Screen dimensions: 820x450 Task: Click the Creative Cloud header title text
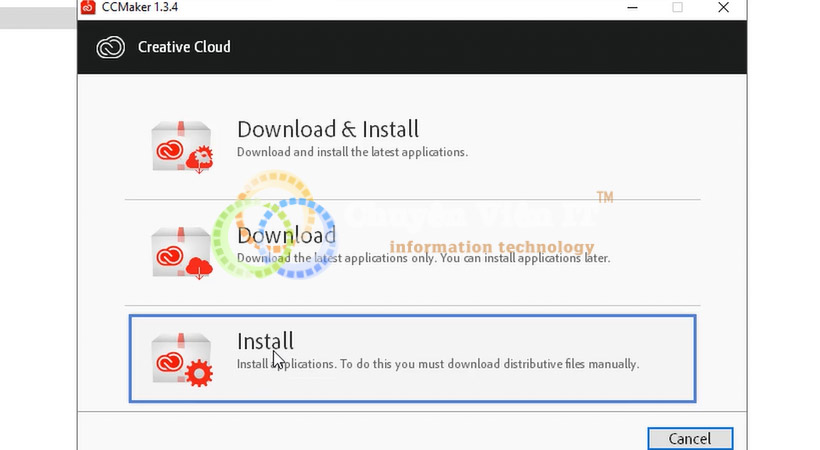184,47
